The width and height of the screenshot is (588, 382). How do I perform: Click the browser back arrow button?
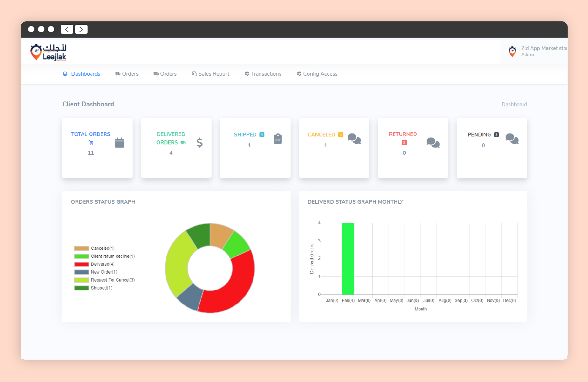click(67, 29)
